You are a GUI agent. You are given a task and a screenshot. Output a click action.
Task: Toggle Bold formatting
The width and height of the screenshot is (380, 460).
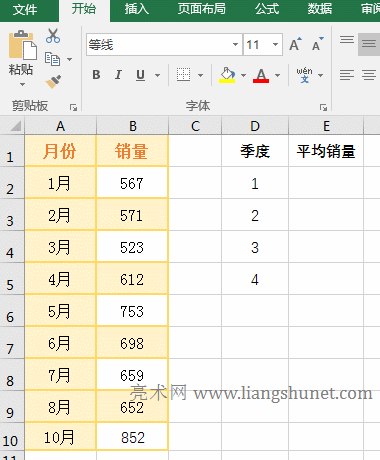coord(96,75)
